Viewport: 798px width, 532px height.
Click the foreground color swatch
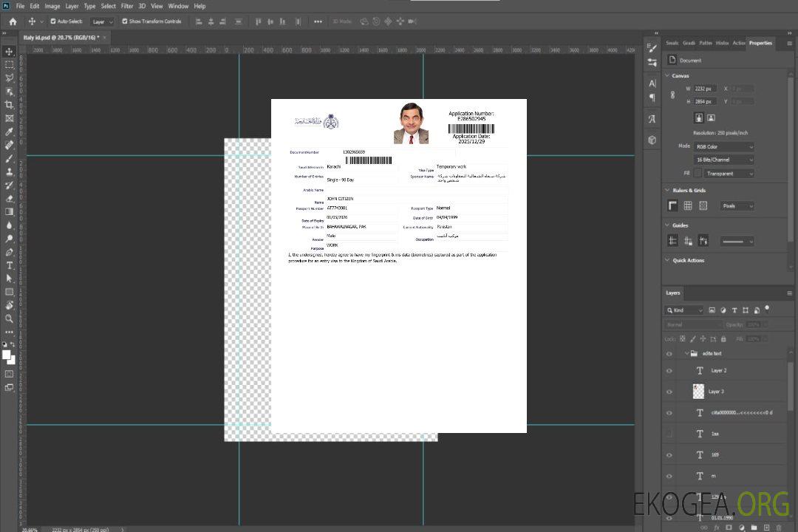click(x=7, y=355)
